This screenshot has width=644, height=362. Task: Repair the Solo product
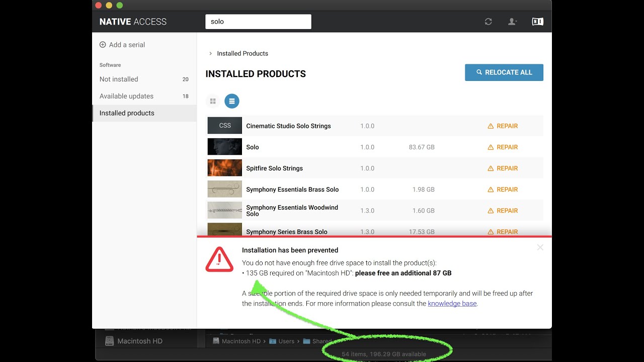coord(503,147)
